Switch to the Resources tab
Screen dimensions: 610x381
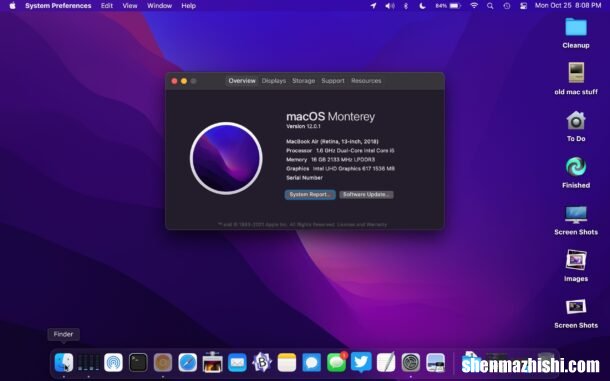[366, 81]
